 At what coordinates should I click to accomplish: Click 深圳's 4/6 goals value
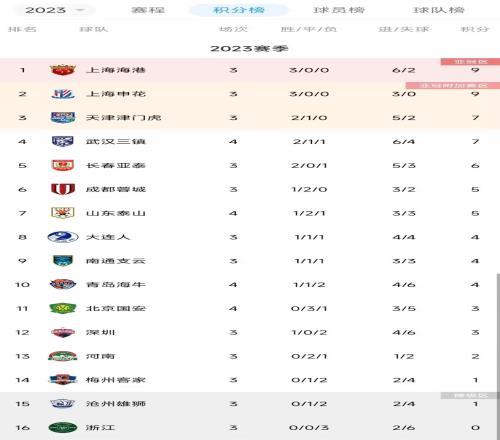[404, 332]
